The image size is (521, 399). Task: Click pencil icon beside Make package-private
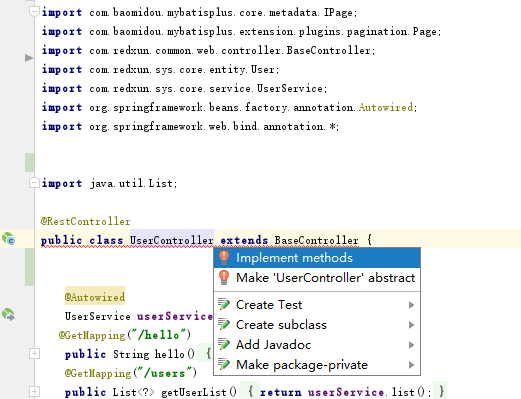click(224, 364)
